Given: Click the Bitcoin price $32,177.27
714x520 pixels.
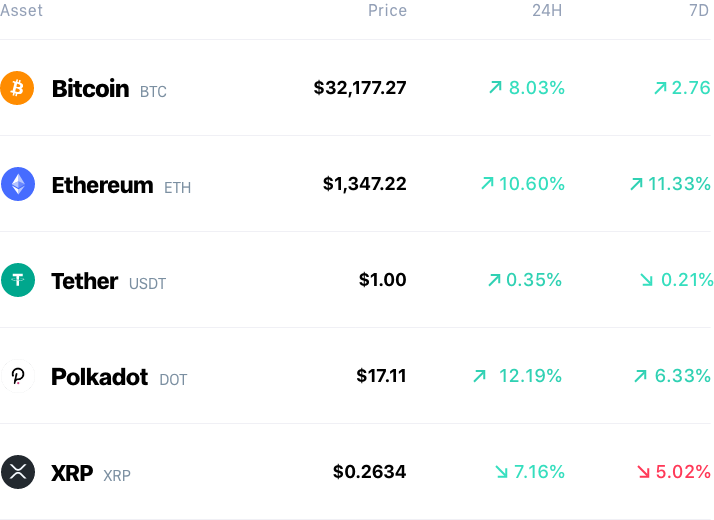Looking at the screenshot, I should coord(360,88).
